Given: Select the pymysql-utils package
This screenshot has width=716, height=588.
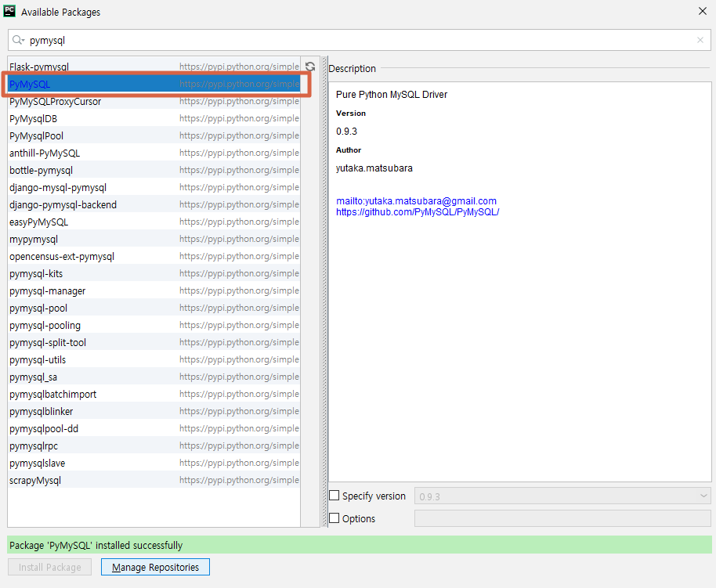Looking at the screenshot, I should pos(154,359).
